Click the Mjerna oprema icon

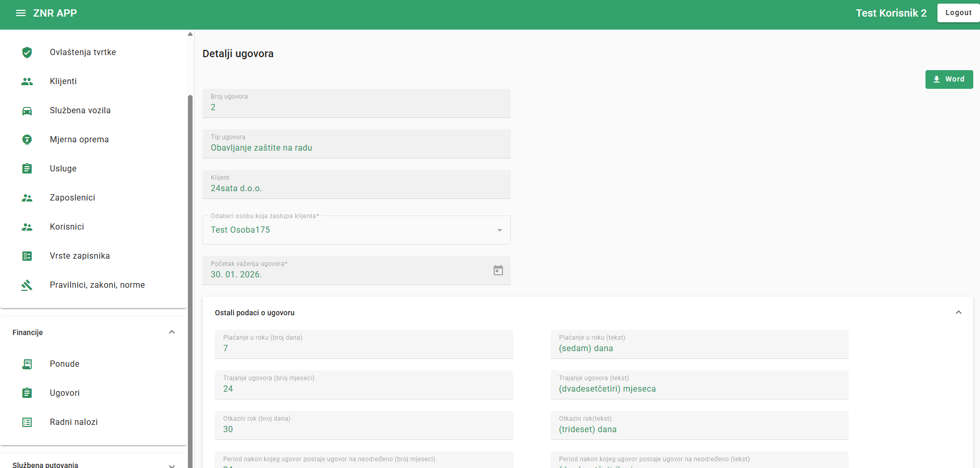tap(27, 139)
